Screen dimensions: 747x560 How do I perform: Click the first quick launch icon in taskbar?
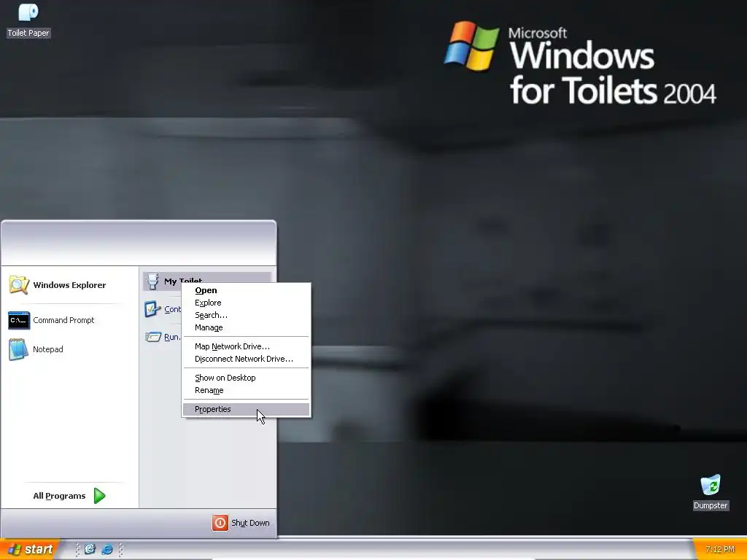click(x=90, y=549)
